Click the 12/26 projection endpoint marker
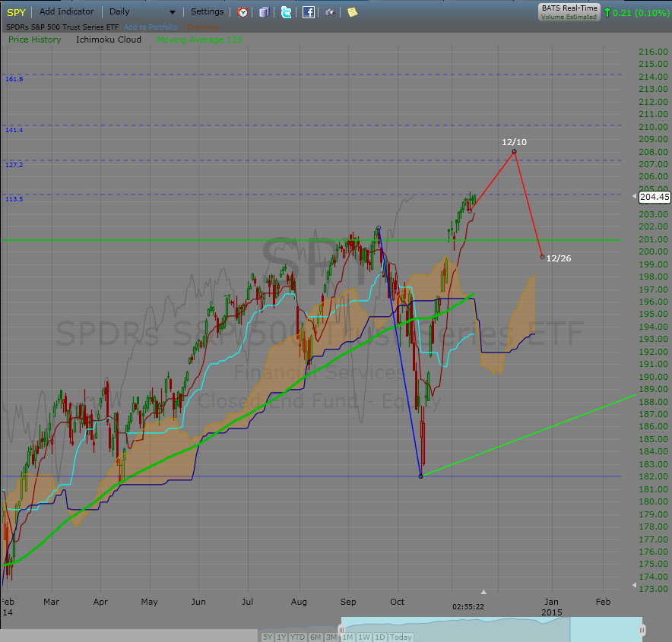The height and width of the screenshot is (642, 672). [x=542, y=257]
